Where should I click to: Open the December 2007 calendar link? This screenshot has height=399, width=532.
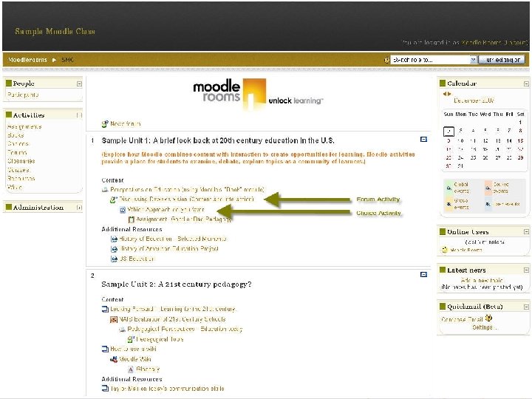pyautogui.click(x=474, y=100)
